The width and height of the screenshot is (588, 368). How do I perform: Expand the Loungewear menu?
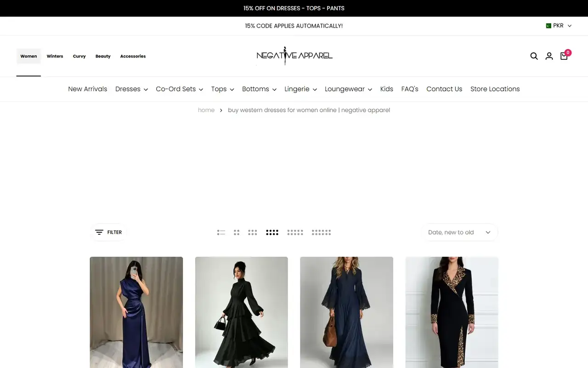[x=348, y=89]
